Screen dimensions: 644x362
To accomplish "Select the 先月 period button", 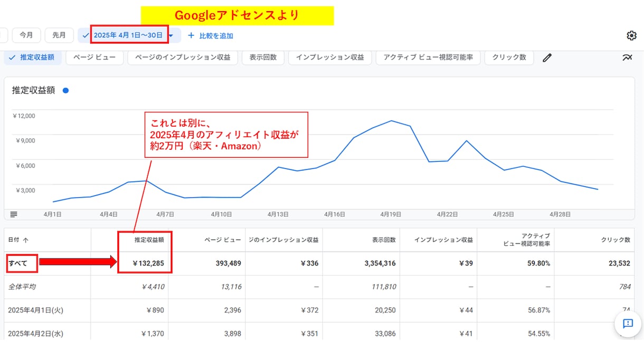I will [x=59, y=35].
